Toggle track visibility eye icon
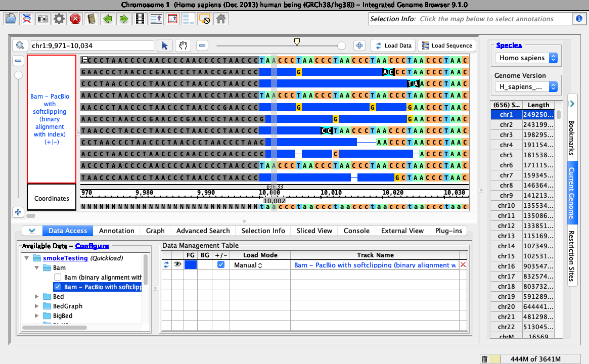This screenshot has width=589, height=364. (177, 264)
